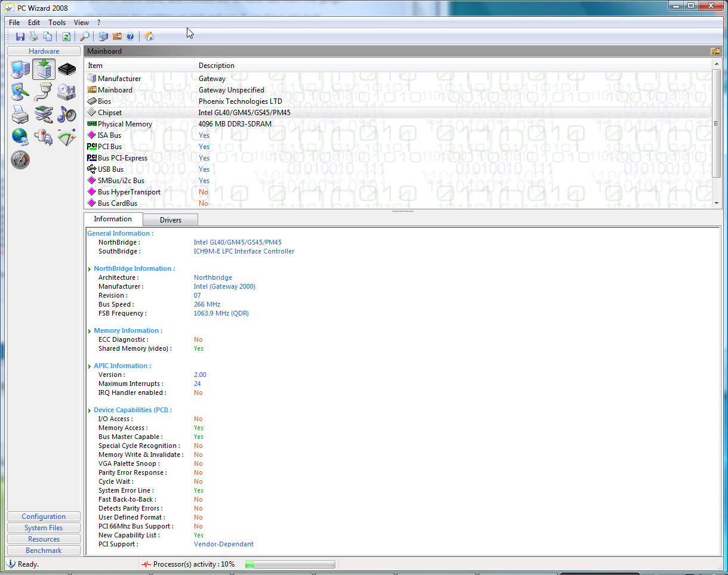The width and height of the screenshot is (728, 575).
Task: Select the USB Bus row
Action: click(x=399, y=169)
